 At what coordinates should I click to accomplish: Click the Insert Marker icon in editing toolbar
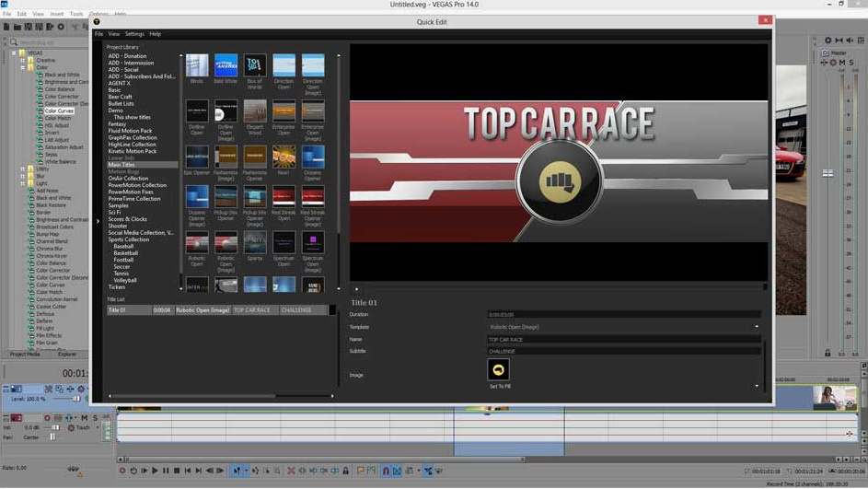pyautogui.click(x=361, y=471)
